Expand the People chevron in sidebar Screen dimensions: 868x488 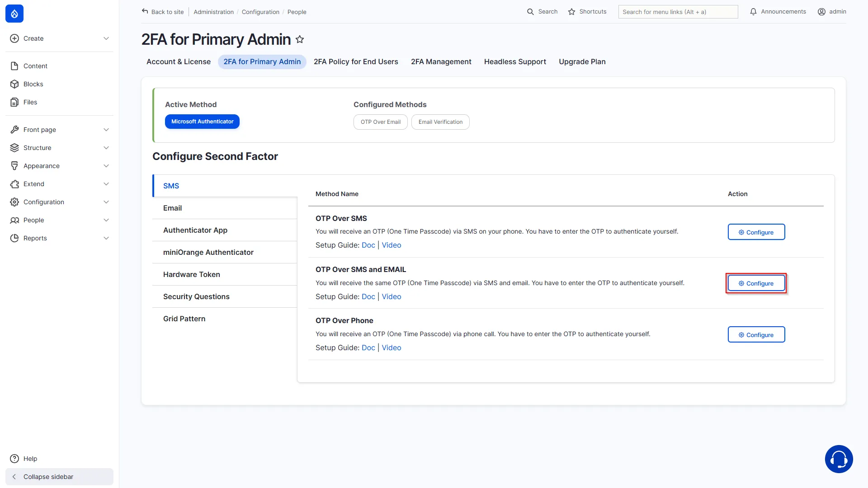(106, 220)
